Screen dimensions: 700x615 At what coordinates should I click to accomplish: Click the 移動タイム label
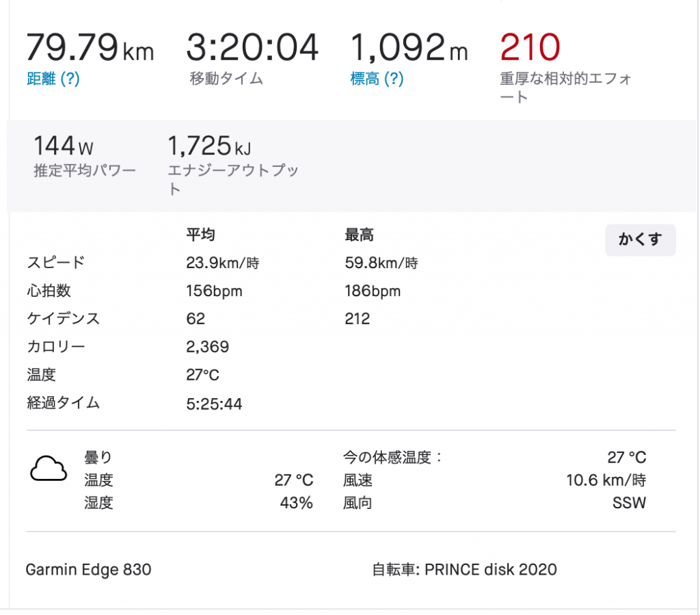pyautogui.click(x=226, y=79)
